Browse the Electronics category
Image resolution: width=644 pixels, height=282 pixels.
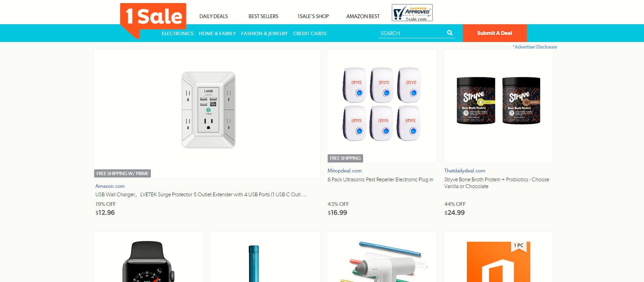pyautogui.click(x=177, y=33)
